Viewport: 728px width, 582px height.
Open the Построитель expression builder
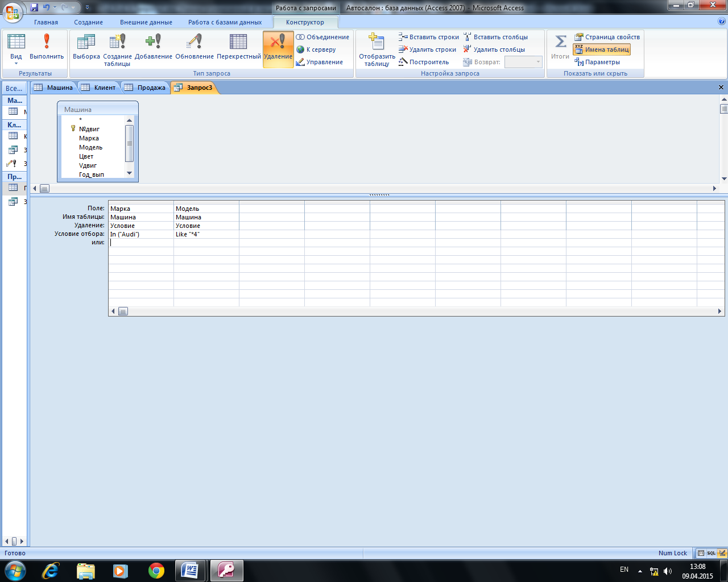click(424, 62)
